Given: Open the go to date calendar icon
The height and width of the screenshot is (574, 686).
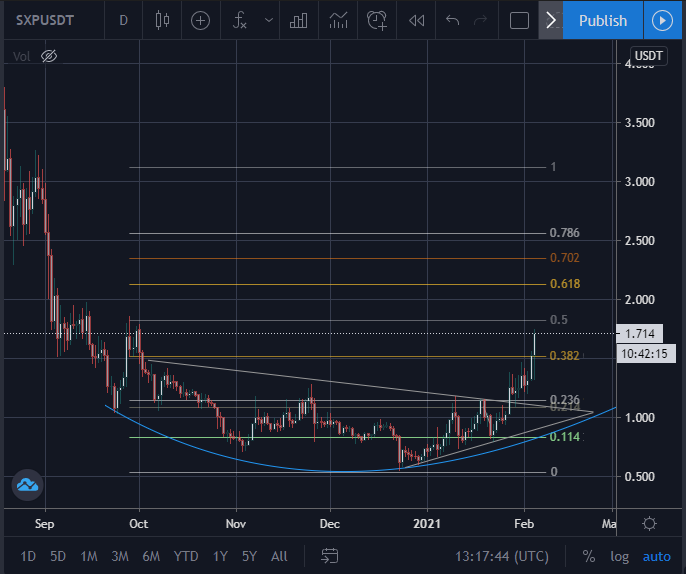Looking at the screenshot, I should [x=329, y=556].
